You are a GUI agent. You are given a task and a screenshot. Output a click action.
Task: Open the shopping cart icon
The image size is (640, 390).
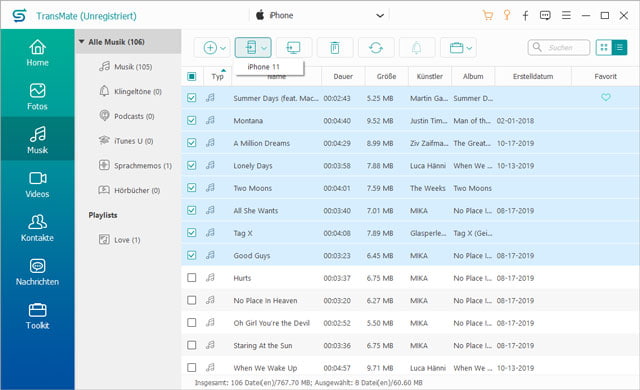[487, 16]
